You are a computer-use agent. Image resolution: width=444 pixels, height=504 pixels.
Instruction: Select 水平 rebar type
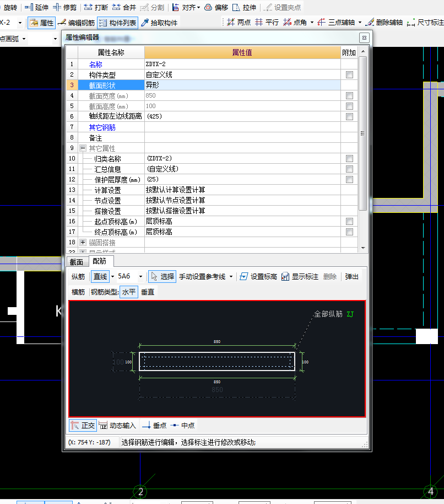point(129,292)
